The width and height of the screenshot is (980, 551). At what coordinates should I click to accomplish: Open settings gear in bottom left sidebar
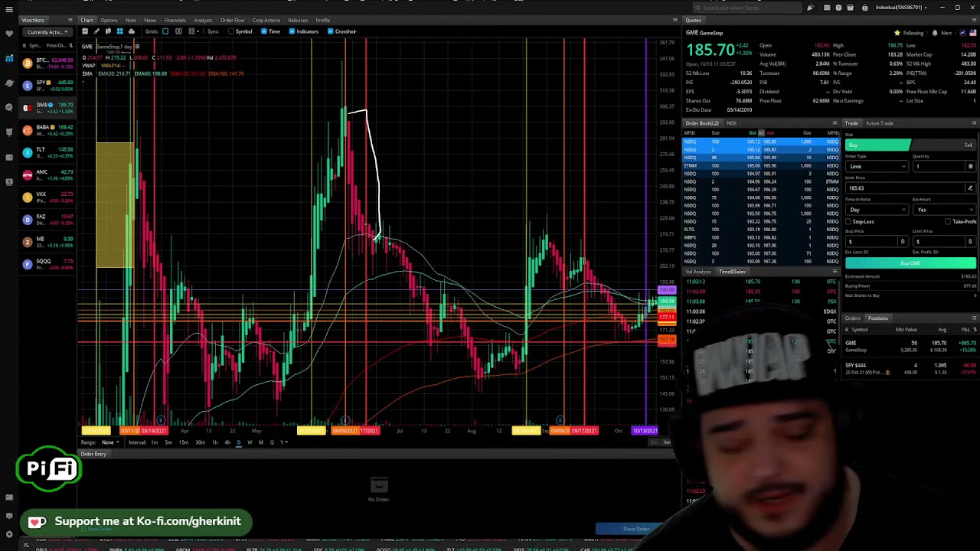coord(9,533)
